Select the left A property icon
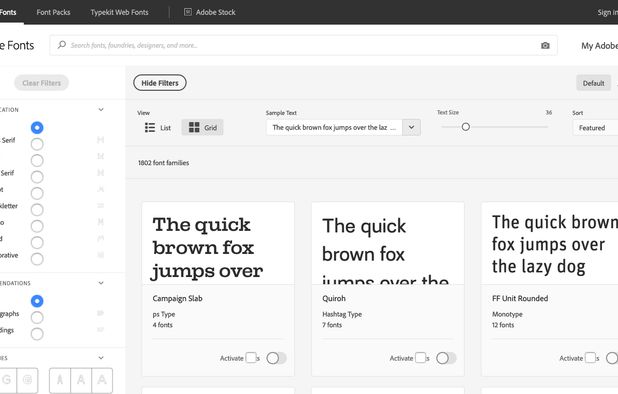 [x=60, y=380]
